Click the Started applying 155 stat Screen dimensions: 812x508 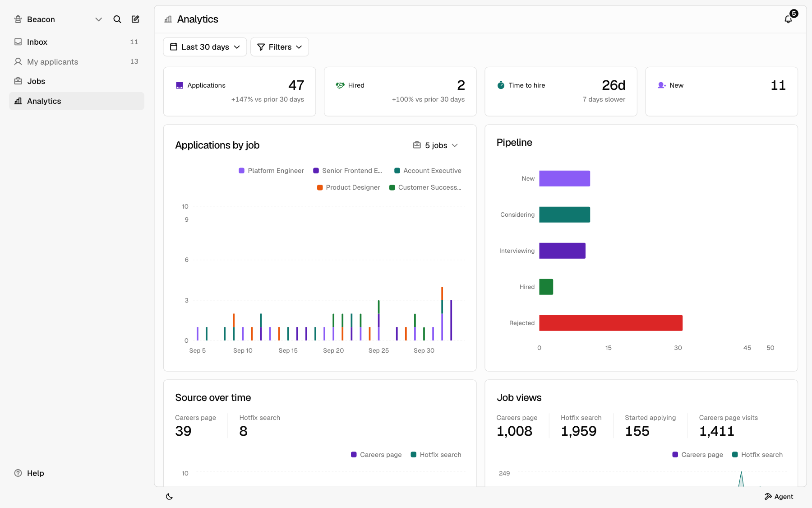click(650, 426)
